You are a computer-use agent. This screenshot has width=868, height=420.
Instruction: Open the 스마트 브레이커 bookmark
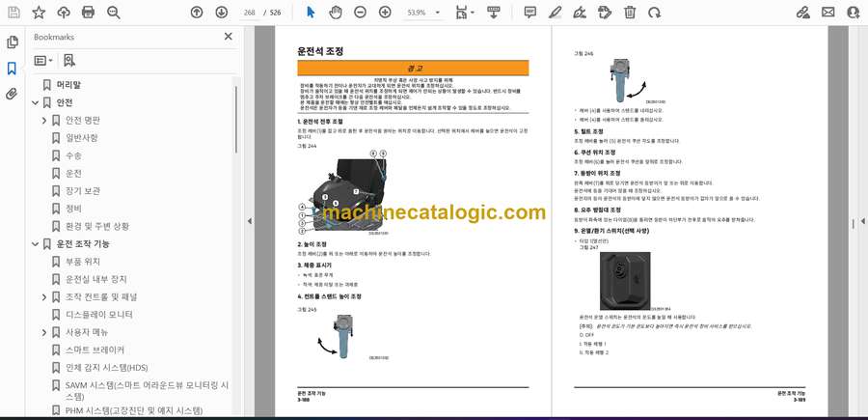click(94, 350)
